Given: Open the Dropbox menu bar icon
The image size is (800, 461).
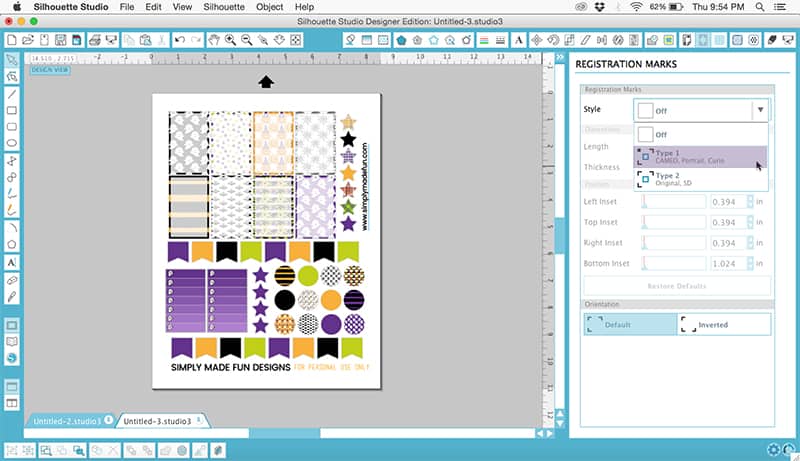Looking at the screenshot, I should (x=599, y=7).
